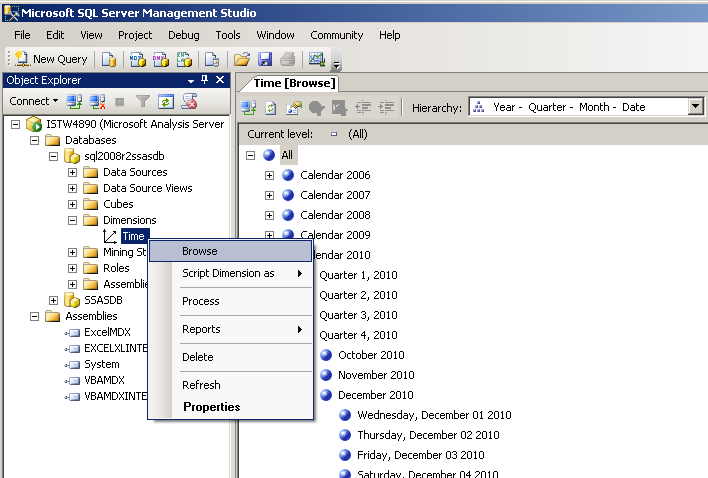
Task: Click the SQL Server Compact Query icon
Action: click(212, 59)
